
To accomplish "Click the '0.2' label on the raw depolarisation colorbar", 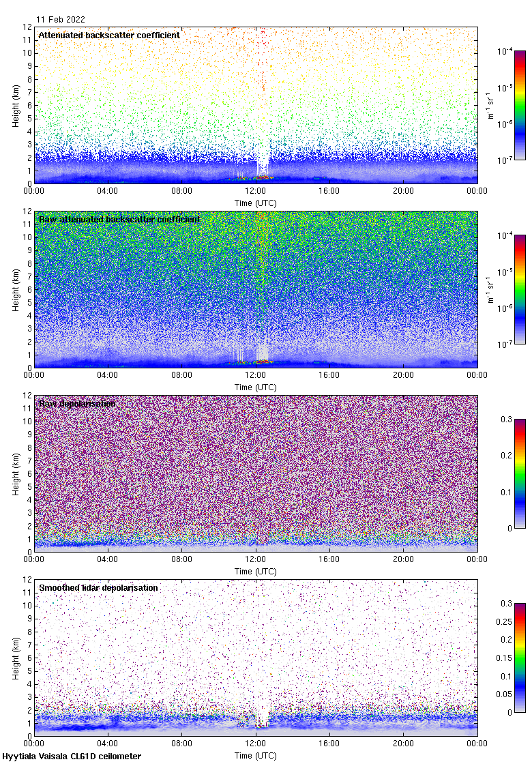I will tap(506, 456).
